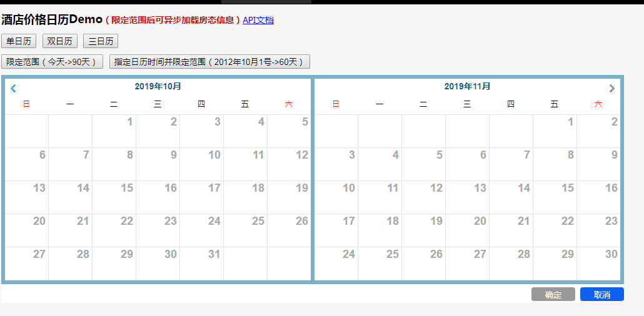Select October 1 in 2019年10月
644x316 pixels.
click(114, 131)
